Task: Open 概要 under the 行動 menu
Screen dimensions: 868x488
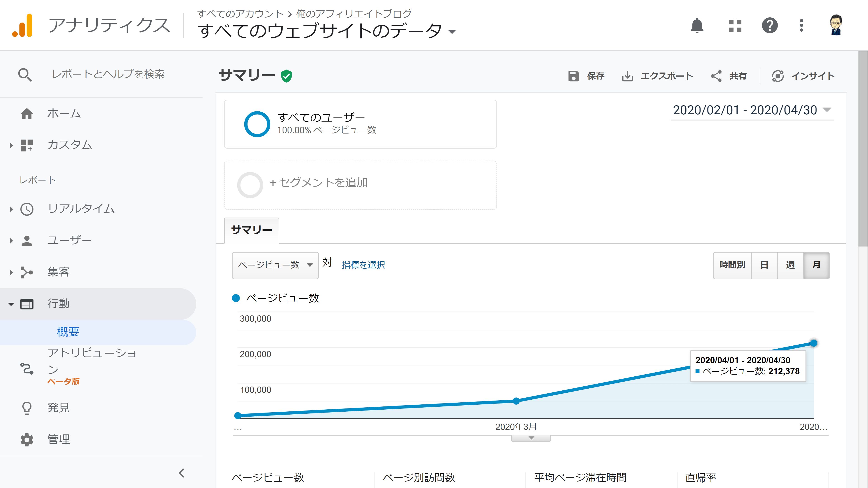Action: (x=68, y=332)
